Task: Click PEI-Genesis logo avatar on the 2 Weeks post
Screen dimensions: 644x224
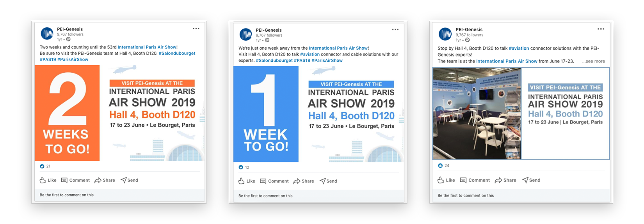Action: coord(47,34)
